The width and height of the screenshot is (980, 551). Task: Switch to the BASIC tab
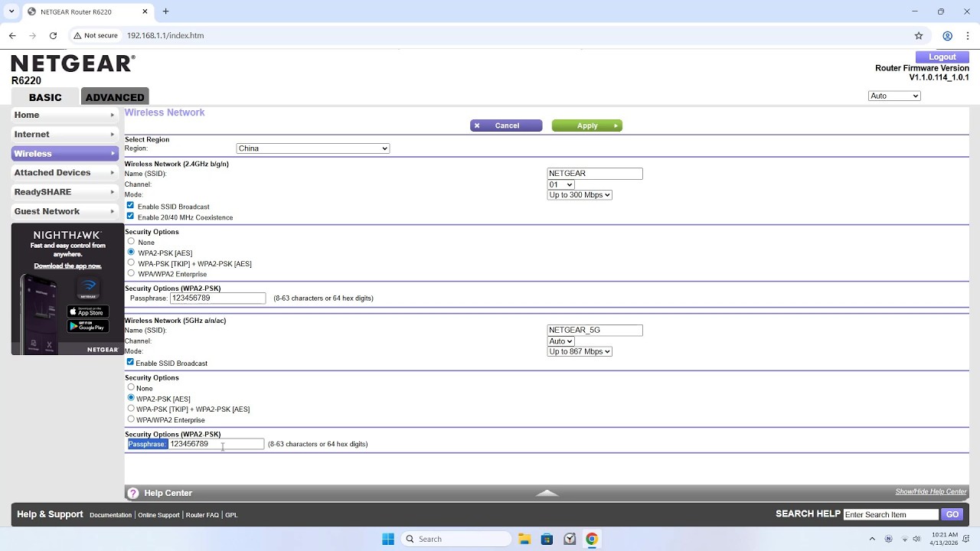(45, 96)
